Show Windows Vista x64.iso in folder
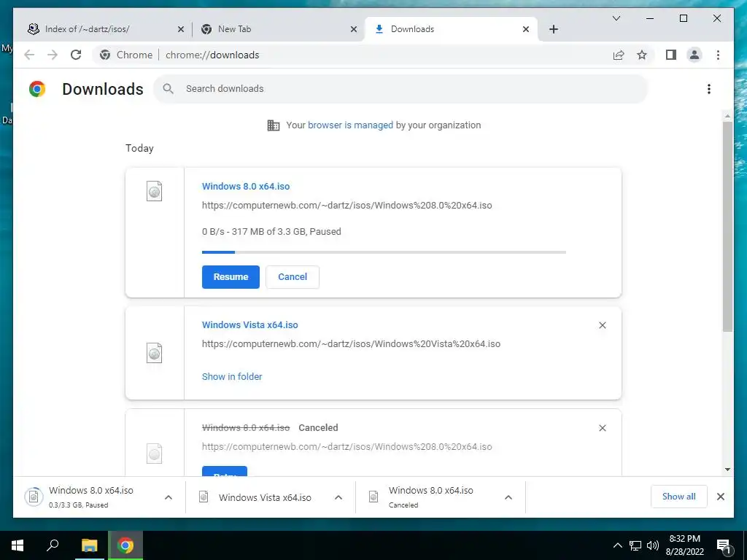The height and width of the screenshot is (560, 747). click(232, 377)
